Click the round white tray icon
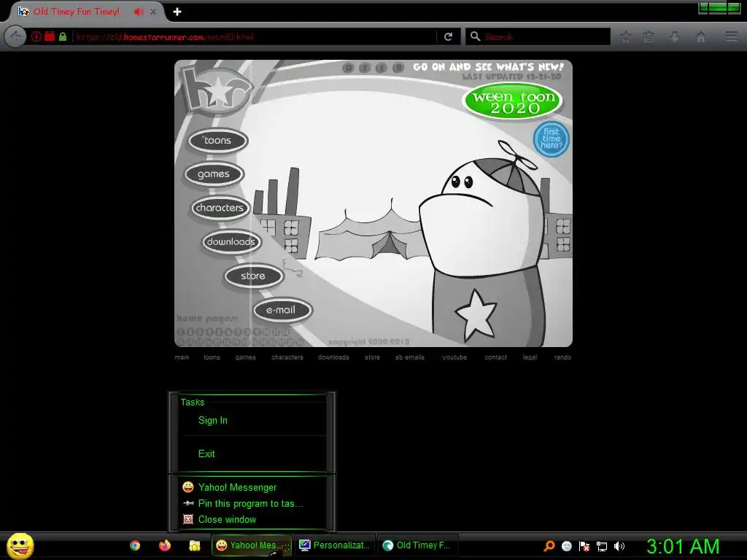Screen dimensions: 747x560 (x=566, y=546)
